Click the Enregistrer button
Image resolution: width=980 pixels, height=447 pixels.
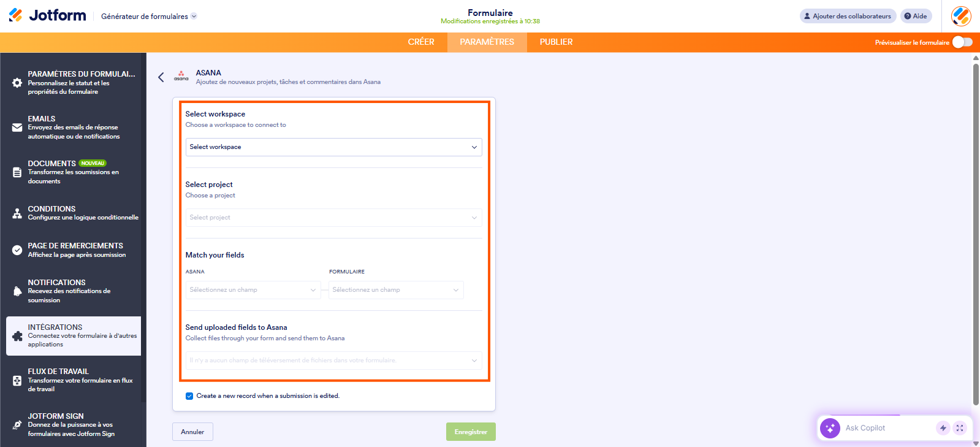[x=471, y=432]
